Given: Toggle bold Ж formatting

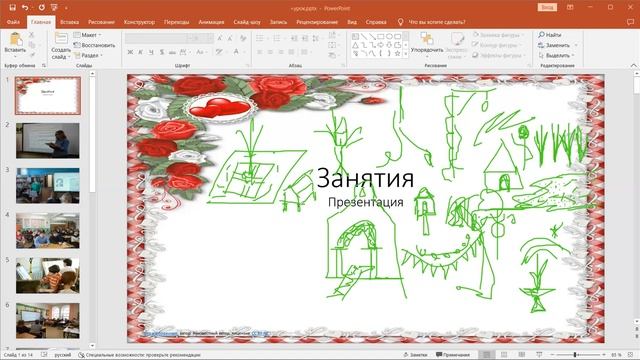Looking at the screenshot, I should coord(130,52).
